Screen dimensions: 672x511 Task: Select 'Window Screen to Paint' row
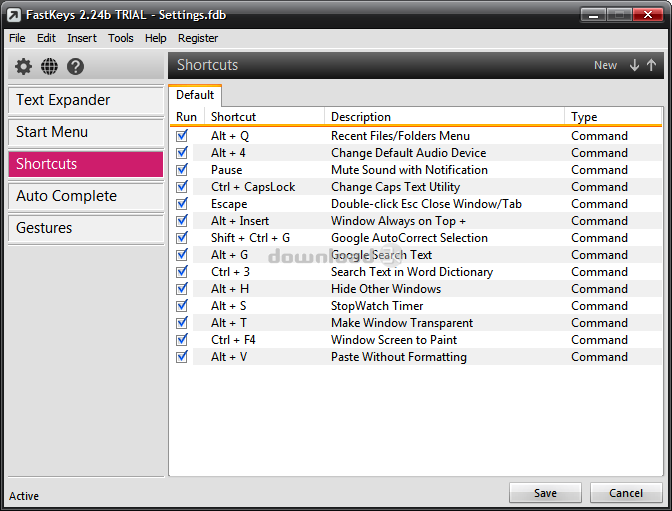tap(416, 340)
